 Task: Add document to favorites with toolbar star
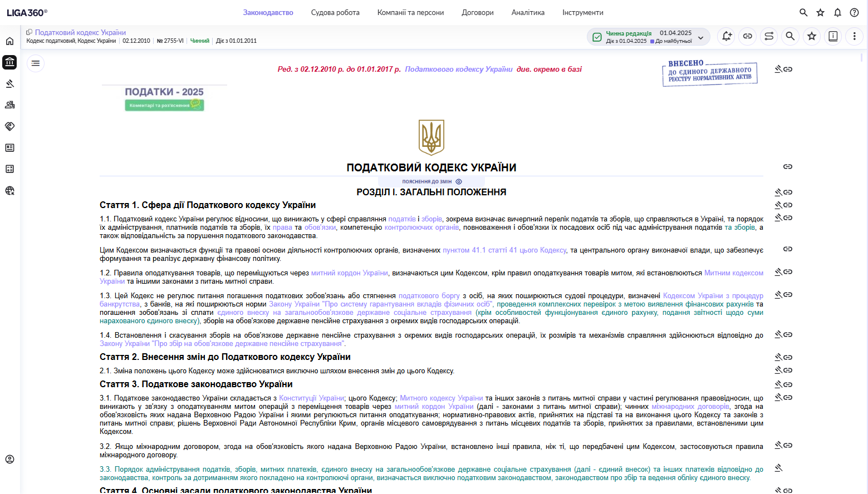812,36
